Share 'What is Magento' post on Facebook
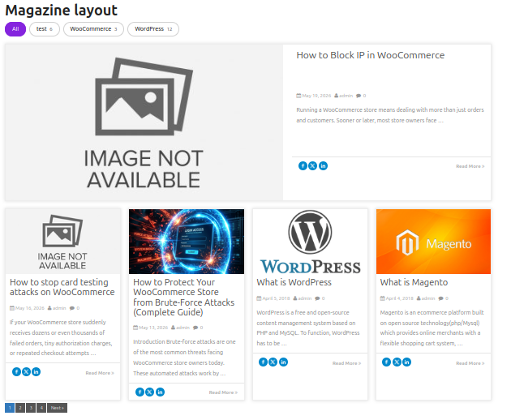Screen dimensions: 511x420 (386, 362)
